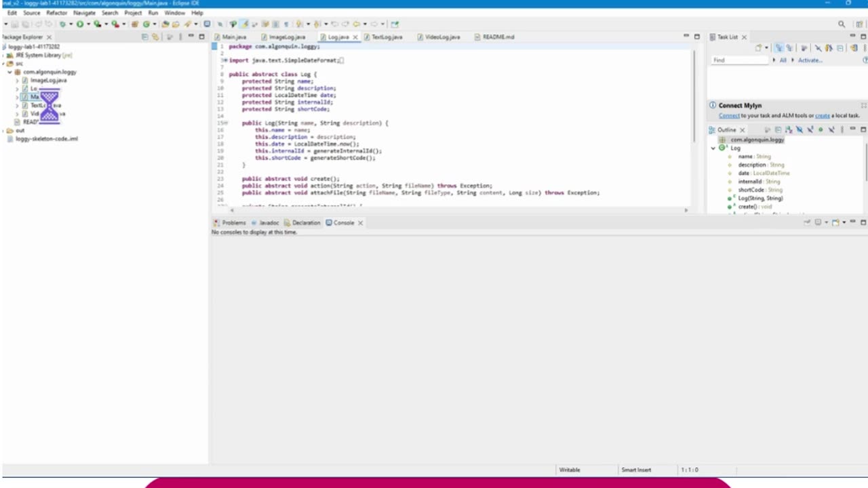Select description : String in Outline
Image resolution: width=868 pixels, height=488 pixels.
(761, 165)
